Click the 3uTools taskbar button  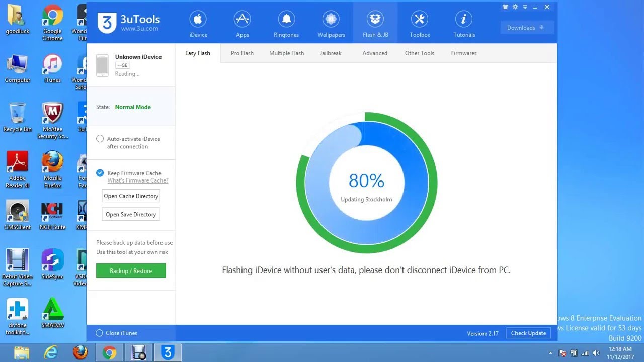[x=168, y=353]
